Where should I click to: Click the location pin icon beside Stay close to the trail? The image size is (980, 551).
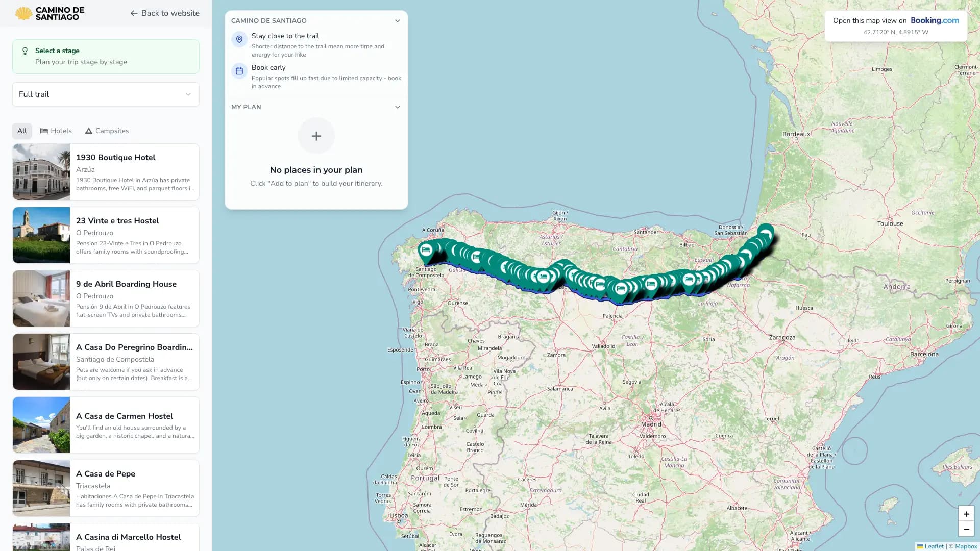(x=239, y=39)
